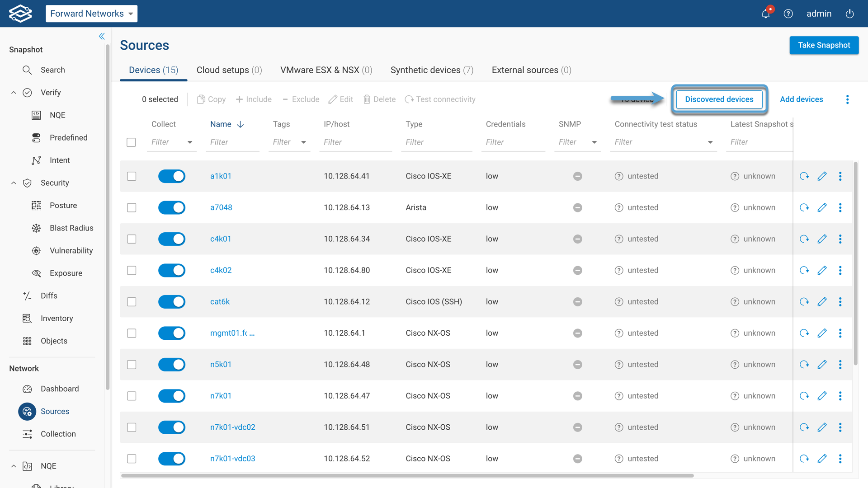868x488 pixels.
Task: Click edit pencil icon for a7048 row
Action: pyautogui.click(x=822, y=207)
